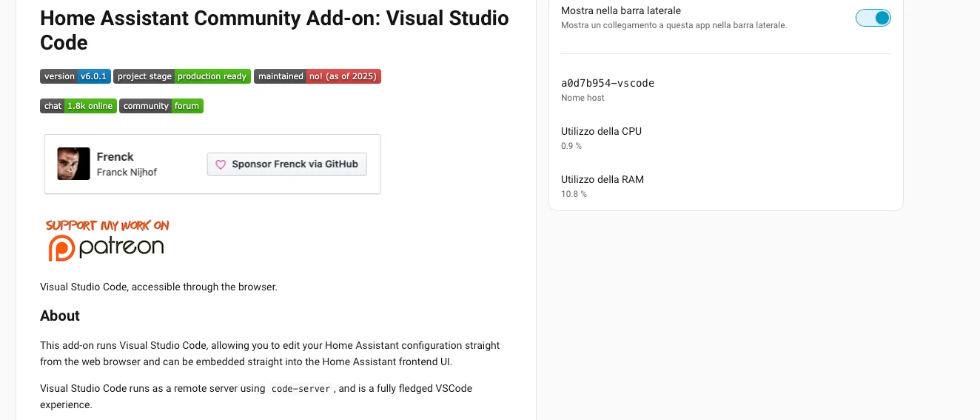Click the Patreon logo icon
The width and height of the screenshot is (980, 420).
pos(61,248)
